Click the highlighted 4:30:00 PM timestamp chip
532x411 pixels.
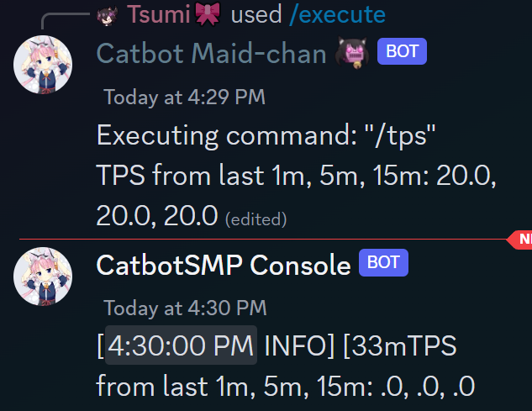click(181, 345)
